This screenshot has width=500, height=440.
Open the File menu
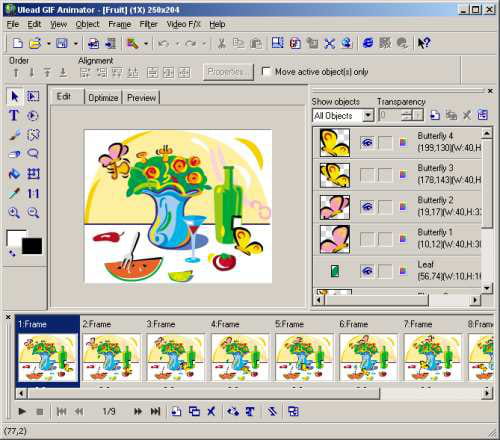click(13, 24)
